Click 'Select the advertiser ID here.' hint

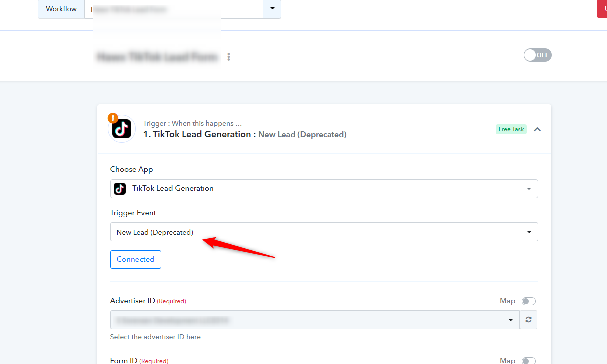(x=156, y=337)
